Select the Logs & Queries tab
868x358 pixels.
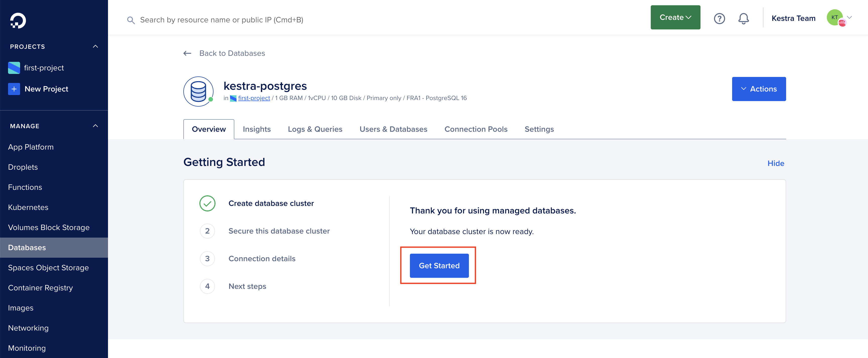[x=315, y=129]
